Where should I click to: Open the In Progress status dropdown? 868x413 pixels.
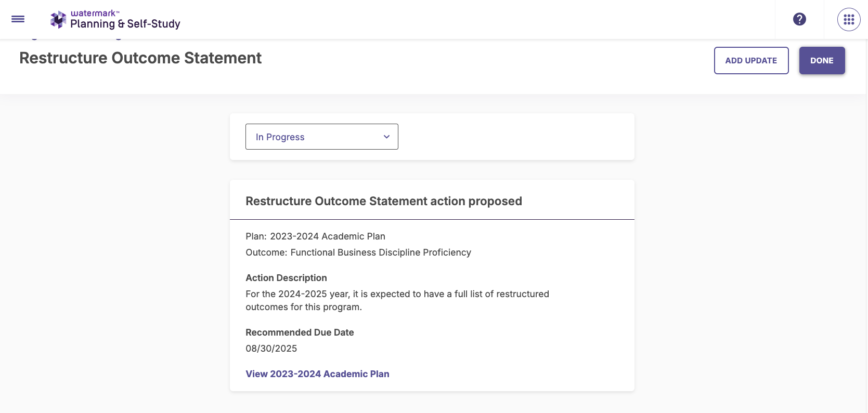tap(322, 137)
